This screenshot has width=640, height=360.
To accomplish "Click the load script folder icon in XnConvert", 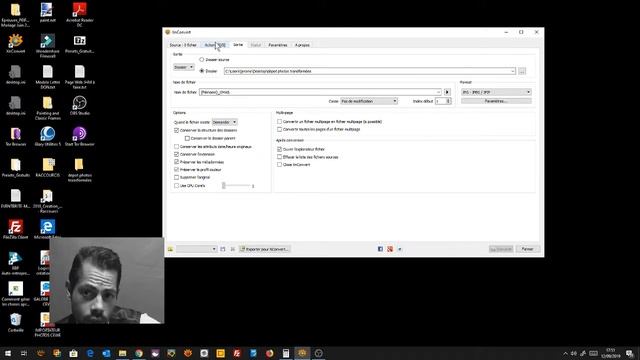I will (171, 249).
